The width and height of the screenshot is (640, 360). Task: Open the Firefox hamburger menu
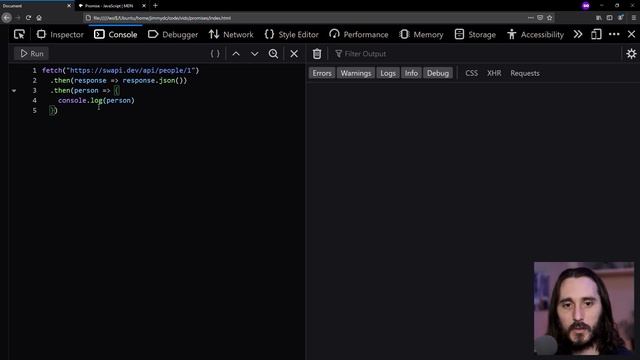click(634, 18)
